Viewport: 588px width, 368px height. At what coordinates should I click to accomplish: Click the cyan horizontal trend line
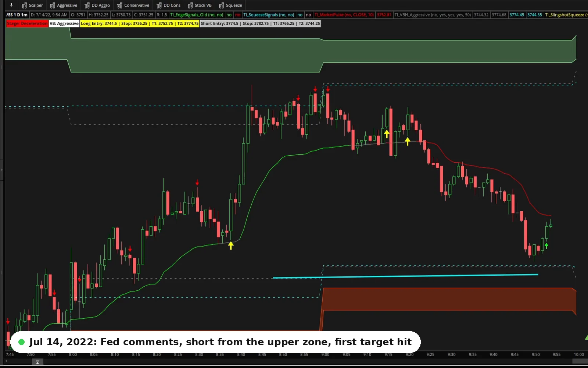tap(405, 276)
